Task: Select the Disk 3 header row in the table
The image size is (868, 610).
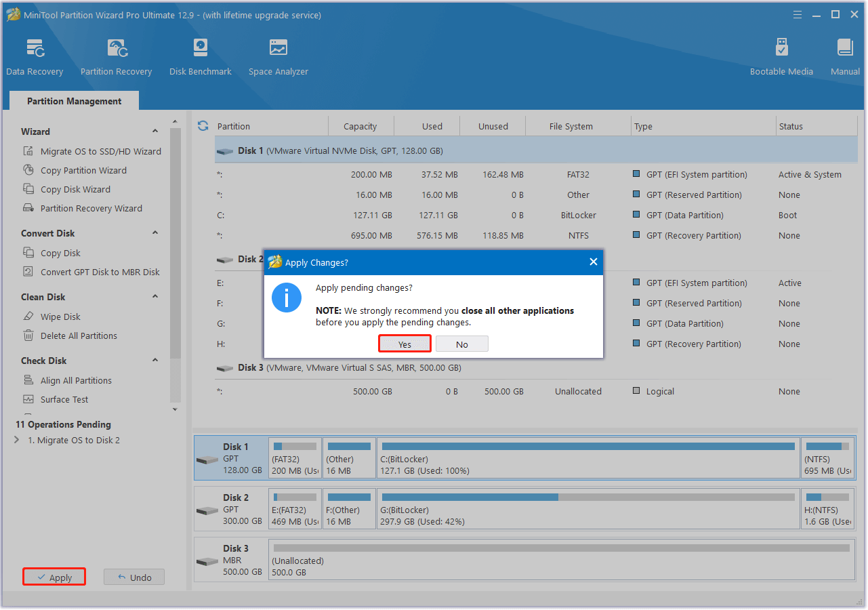Action: tap(536, 367)
